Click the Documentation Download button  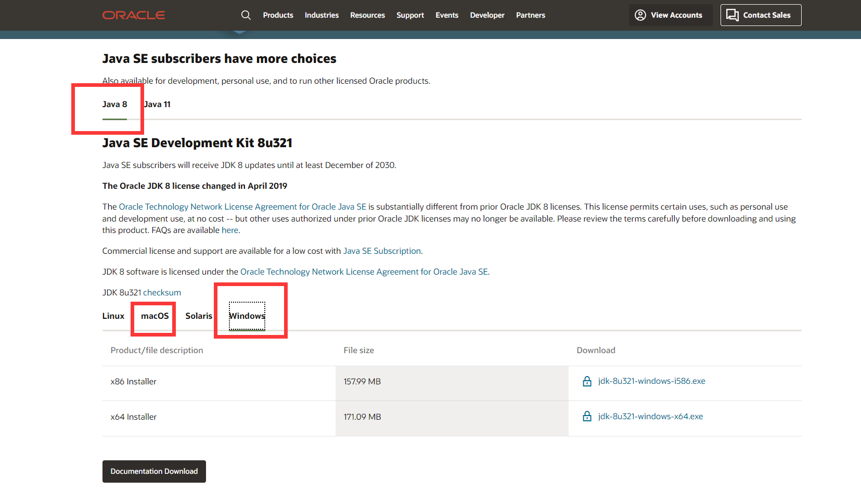(x=154, y=471)
